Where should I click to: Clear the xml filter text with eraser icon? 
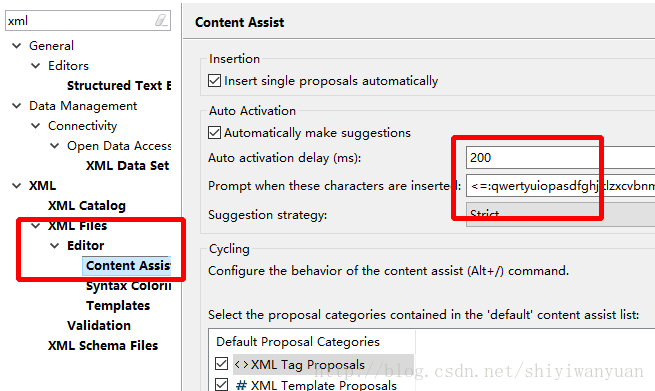coord(161,20)
